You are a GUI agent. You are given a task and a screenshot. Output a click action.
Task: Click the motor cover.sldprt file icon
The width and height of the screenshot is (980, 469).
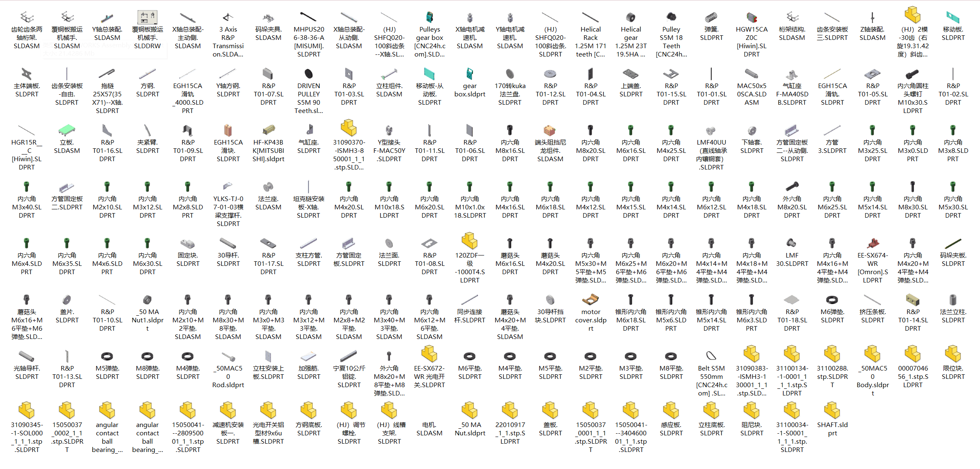pos(590,300)
